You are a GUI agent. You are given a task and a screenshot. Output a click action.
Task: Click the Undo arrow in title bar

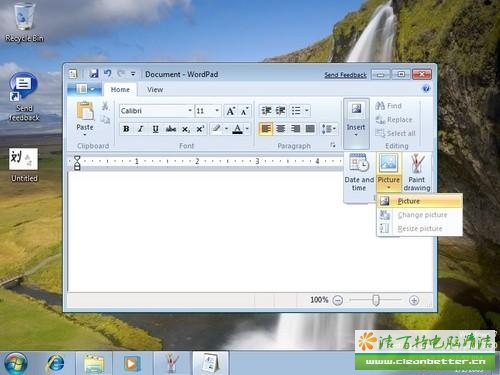click(108, 73)
